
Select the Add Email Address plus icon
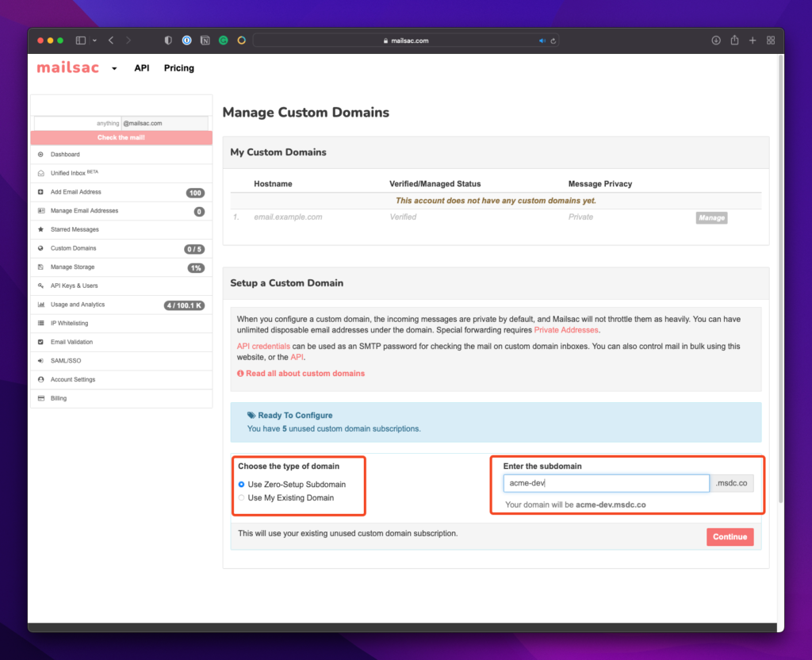click(41, 192)
